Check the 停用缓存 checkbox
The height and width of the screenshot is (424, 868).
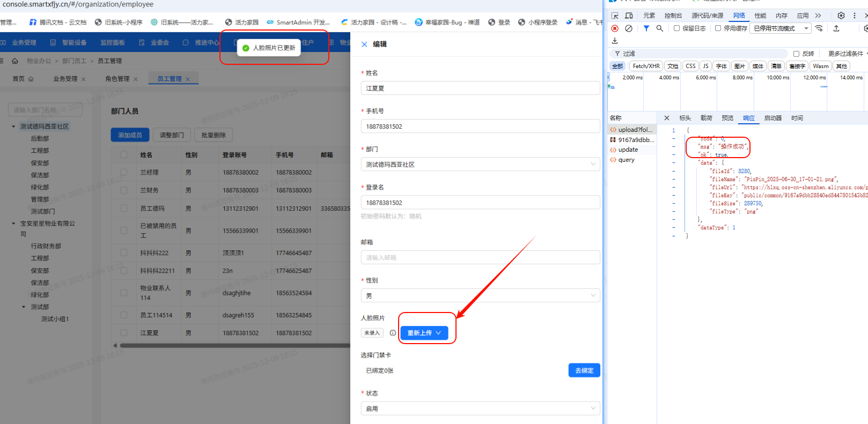click(x=718, y=28)
